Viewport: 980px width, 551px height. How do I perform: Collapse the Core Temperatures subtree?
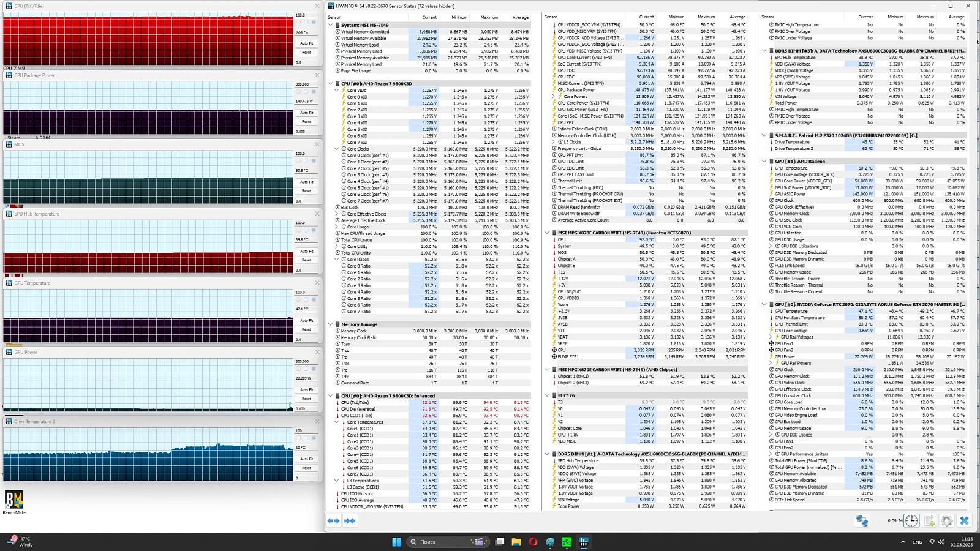click(336, 422)
